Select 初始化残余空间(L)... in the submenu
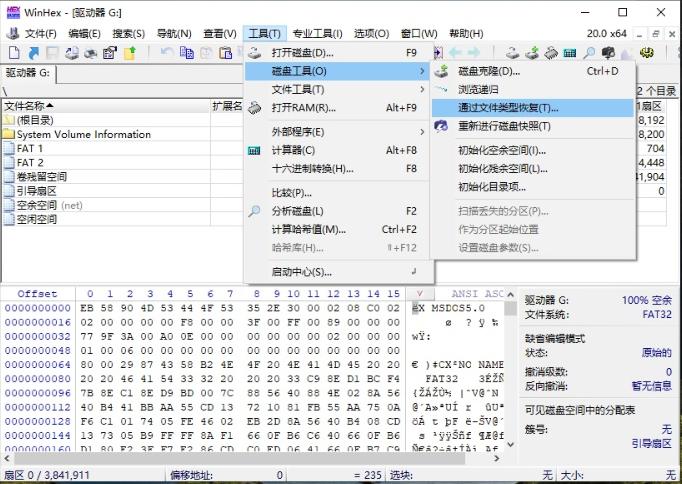682x484 pixels. click(x=533, y=169)
